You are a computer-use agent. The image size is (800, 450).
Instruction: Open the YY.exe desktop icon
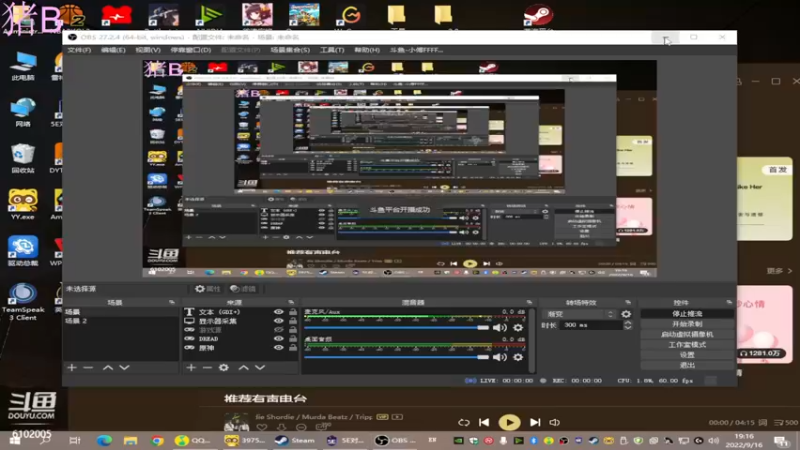(x=23, y=205)
